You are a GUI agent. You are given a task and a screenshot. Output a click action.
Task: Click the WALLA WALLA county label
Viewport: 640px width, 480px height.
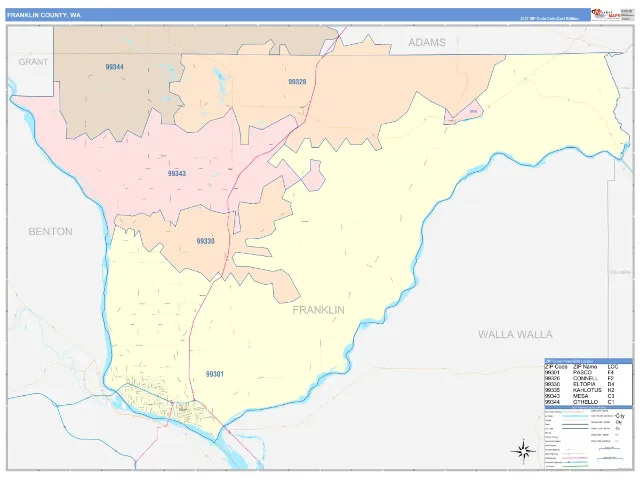pos(515,334)
